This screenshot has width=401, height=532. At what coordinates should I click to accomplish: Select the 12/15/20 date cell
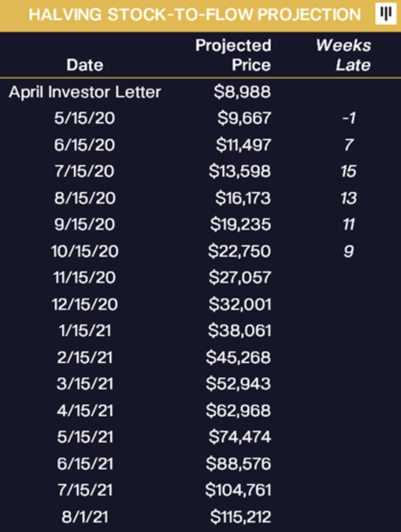coord(85,304)
